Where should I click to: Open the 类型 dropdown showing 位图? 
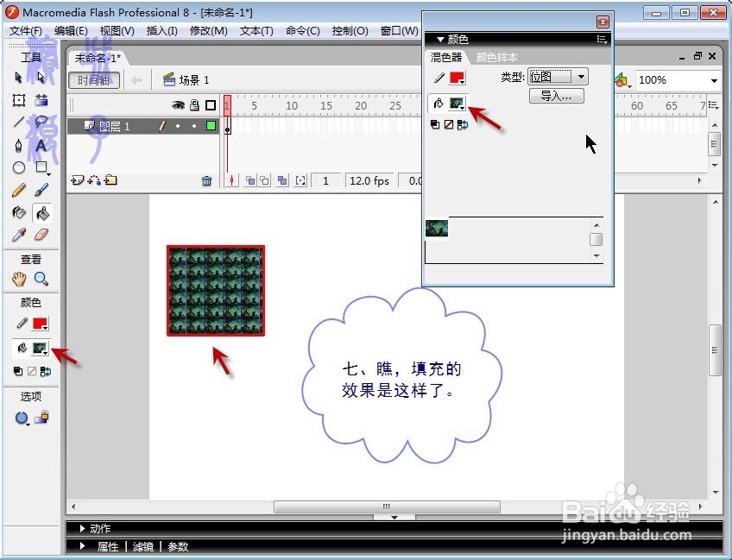tap(581, 77)
